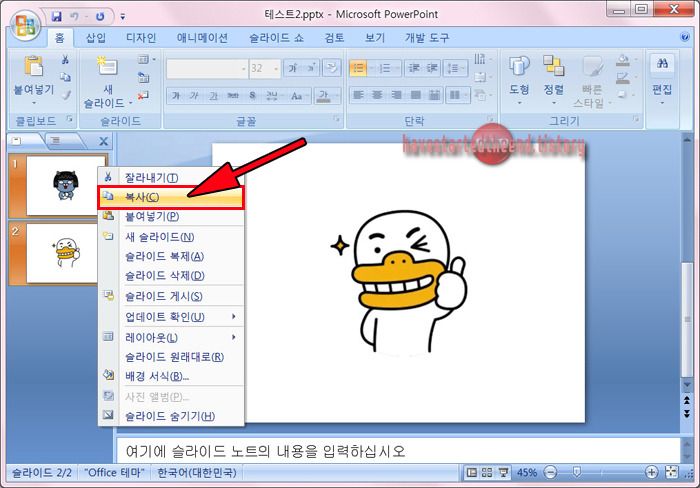
Task: Open the 슬라이드 쇼 ribbon tab
Action: [x=276, y=38]
